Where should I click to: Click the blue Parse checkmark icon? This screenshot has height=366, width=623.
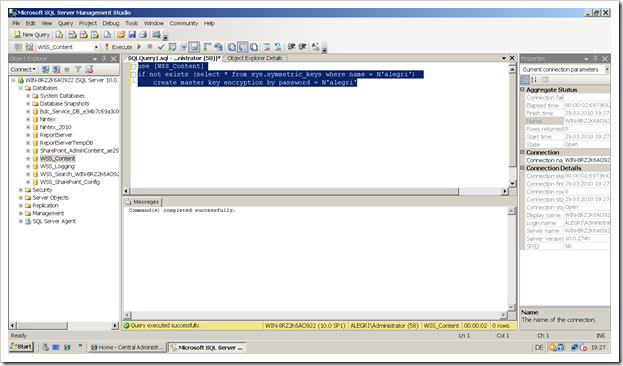pyautogui.click(x=161, y=47)
